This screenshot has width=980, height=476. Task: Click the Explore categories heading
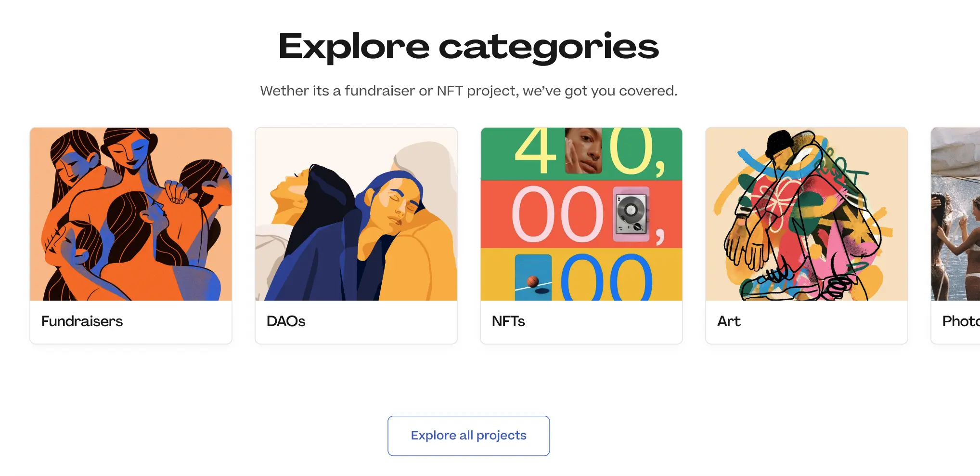click(x=468, y=47)
